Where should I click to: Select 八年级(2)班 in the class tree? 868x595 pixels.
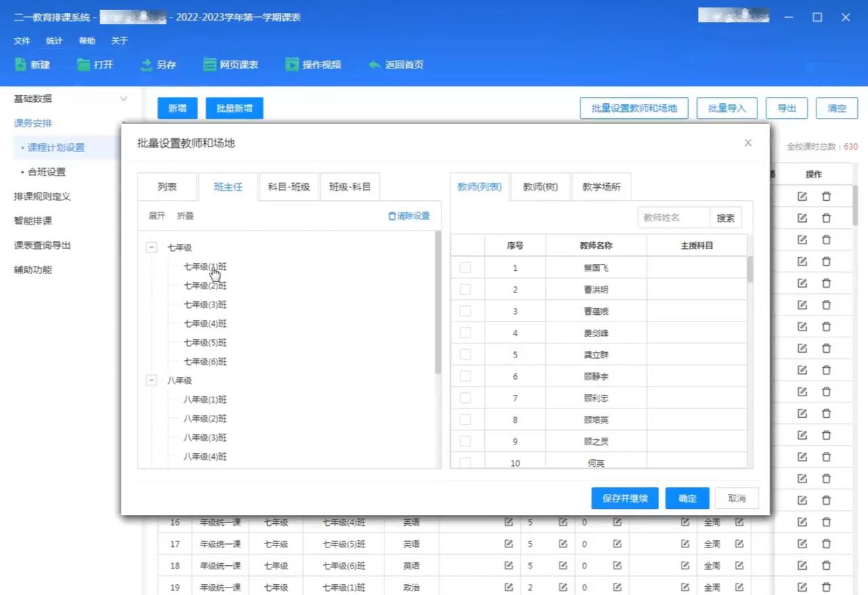[x=205, y=419]
